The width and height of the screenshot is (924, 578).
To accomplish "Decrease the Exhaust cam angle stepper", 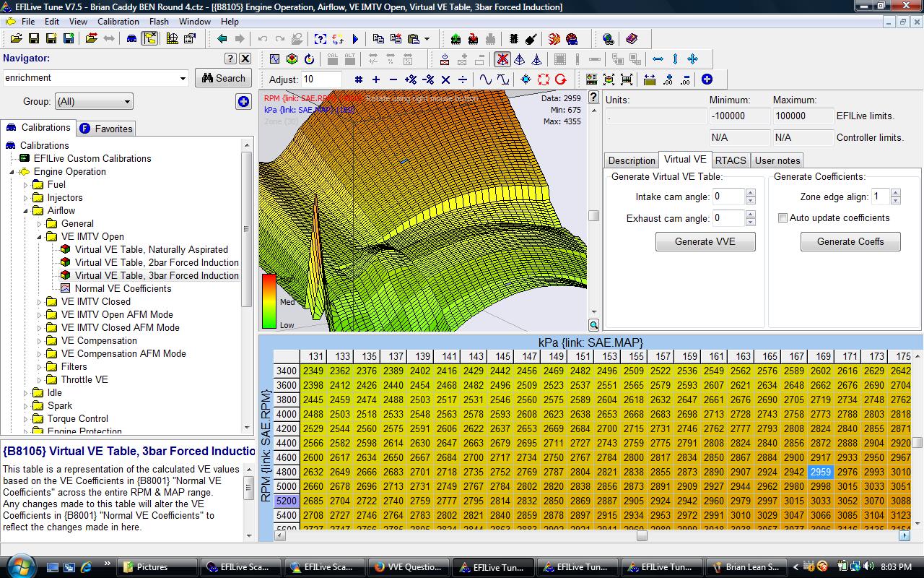I will (x=751, y=222).
